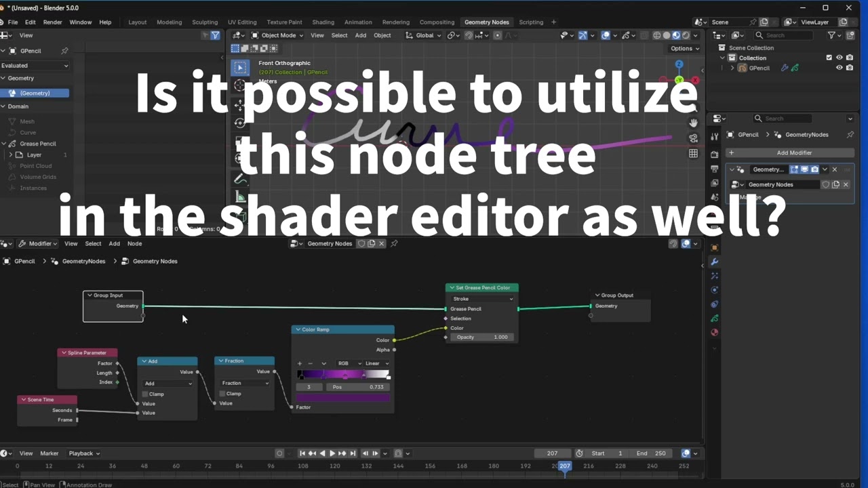The height and width of the screenshot is (488, 868).
Task: Click the current frame 207 field
Action: pyautogui.click(x=552, y=453)
